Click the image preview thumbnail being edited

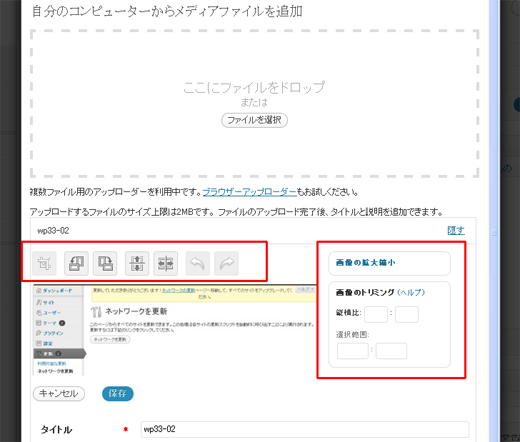tap(174, 330)
